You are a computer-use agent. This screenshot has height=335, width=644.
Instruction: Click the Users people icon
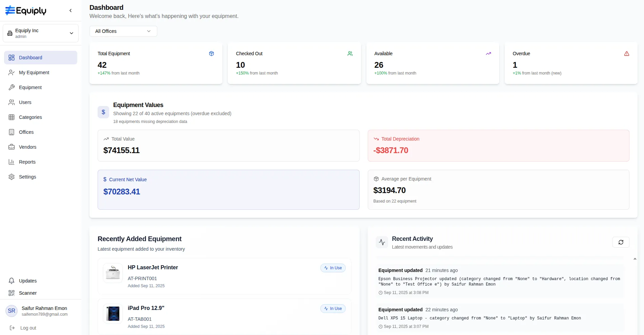(12, 102)
